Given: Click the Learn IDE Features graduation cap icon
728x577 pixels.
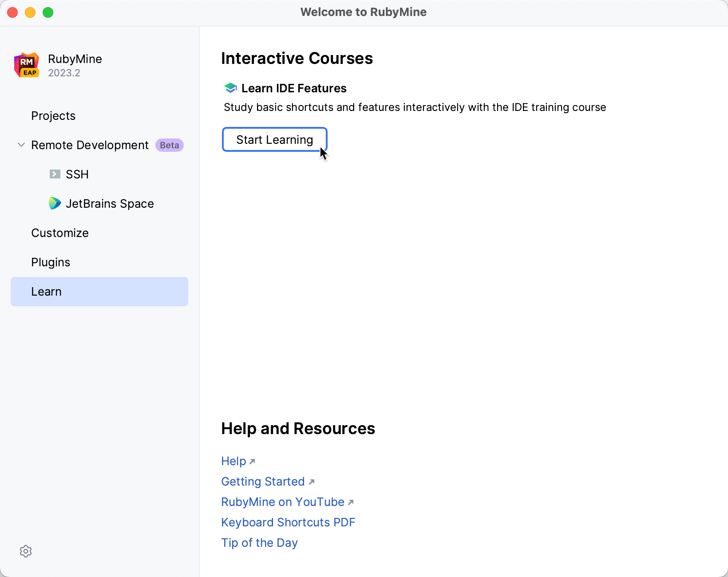Looking at the screenshot, I should (230, 88).
